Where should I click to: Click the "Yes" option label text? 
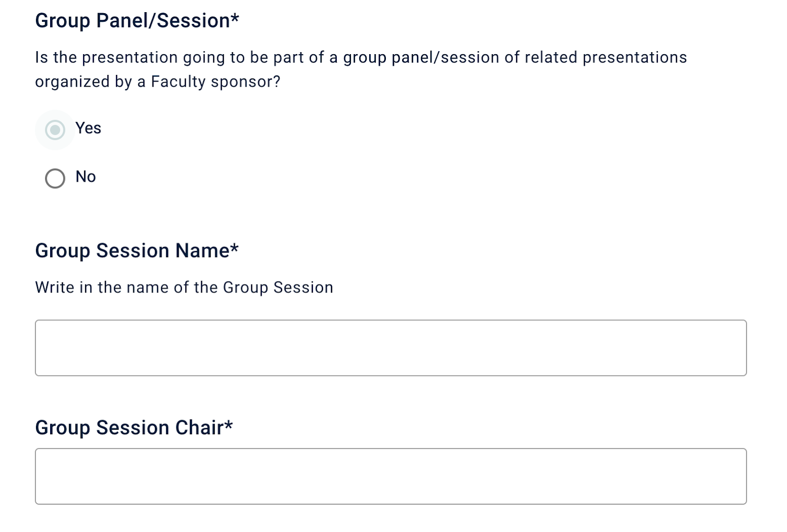click(x=88, y=128)
